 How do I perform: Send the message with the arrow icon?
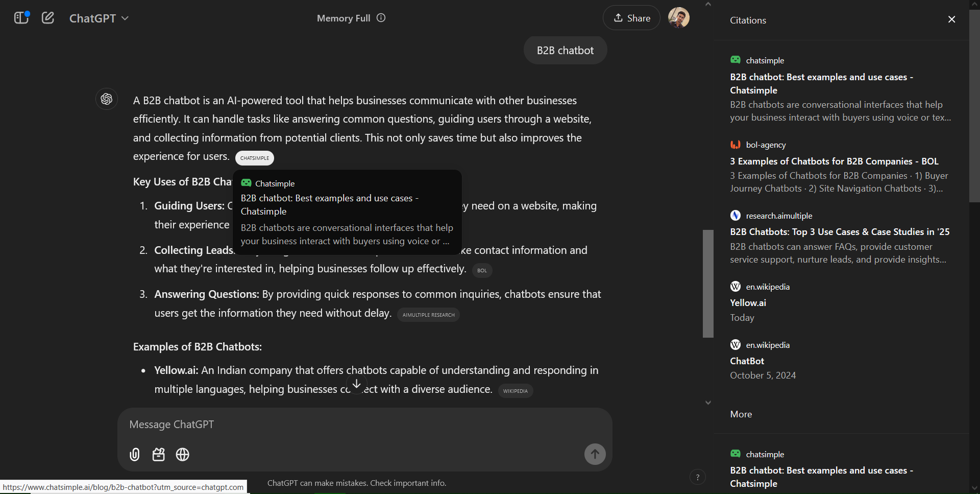[595, 454]
